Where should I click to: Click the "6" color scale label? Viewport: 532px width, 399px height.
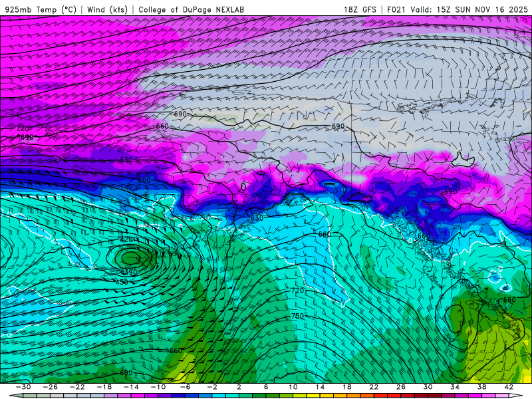(266, 387)
